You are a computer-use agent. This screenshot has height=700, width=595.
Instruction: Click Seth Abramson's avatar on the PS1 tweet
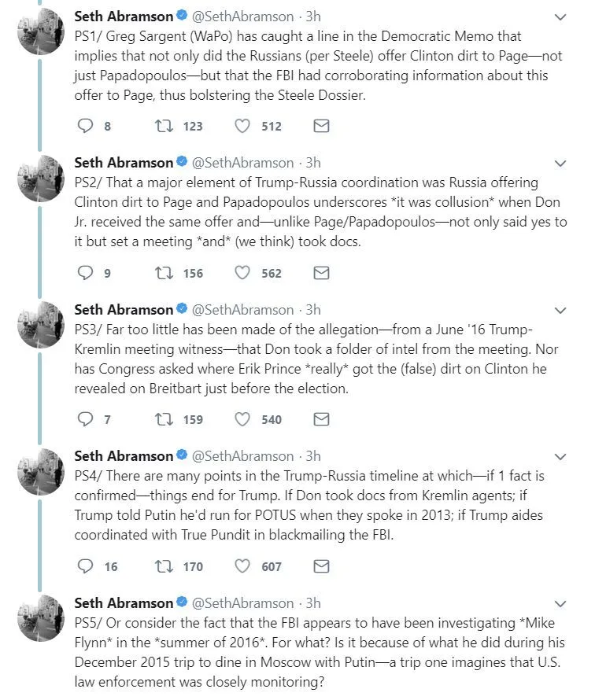pyautogui.click(x=40, y=31)
